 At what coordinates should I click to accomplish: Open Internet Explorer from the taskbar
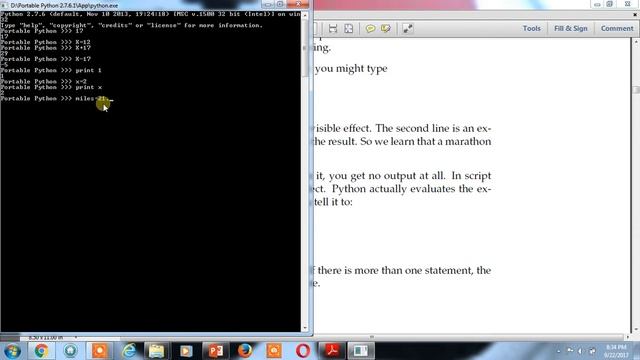(x=129, y=351)
